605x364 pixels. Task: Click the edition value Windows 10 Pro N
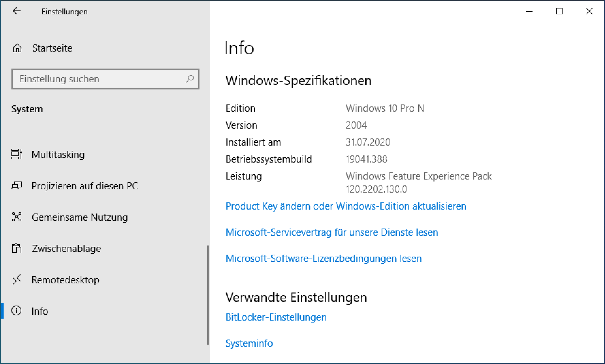tap(385, 108)
